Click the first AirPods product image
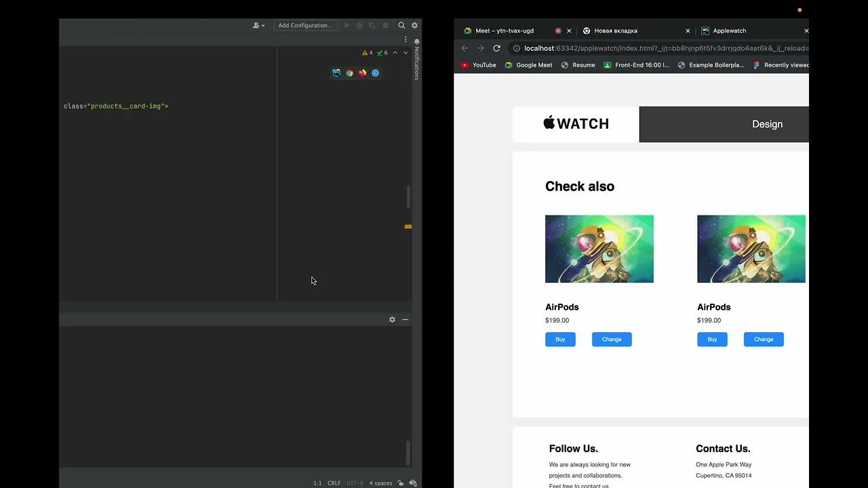This screenshot has height=488, width=868. tap(599, 249)
